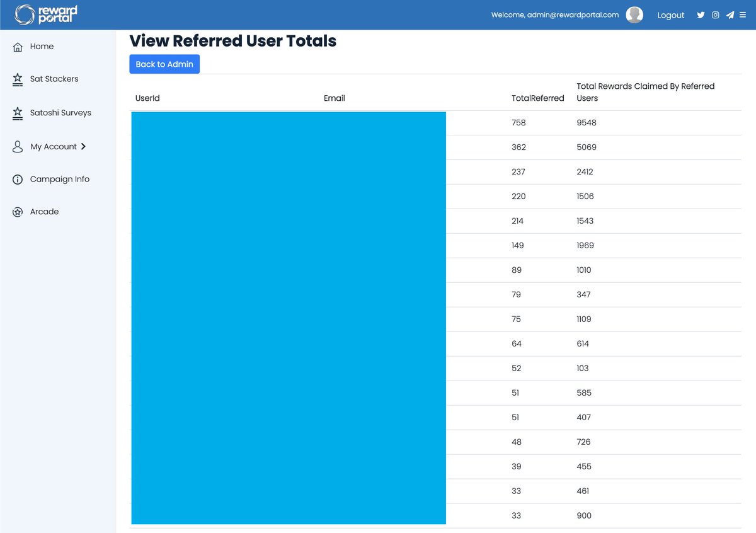This screenshot has width=756, height=533.
Task: Select the 1109 rewards cell
Action: [584, 319]
